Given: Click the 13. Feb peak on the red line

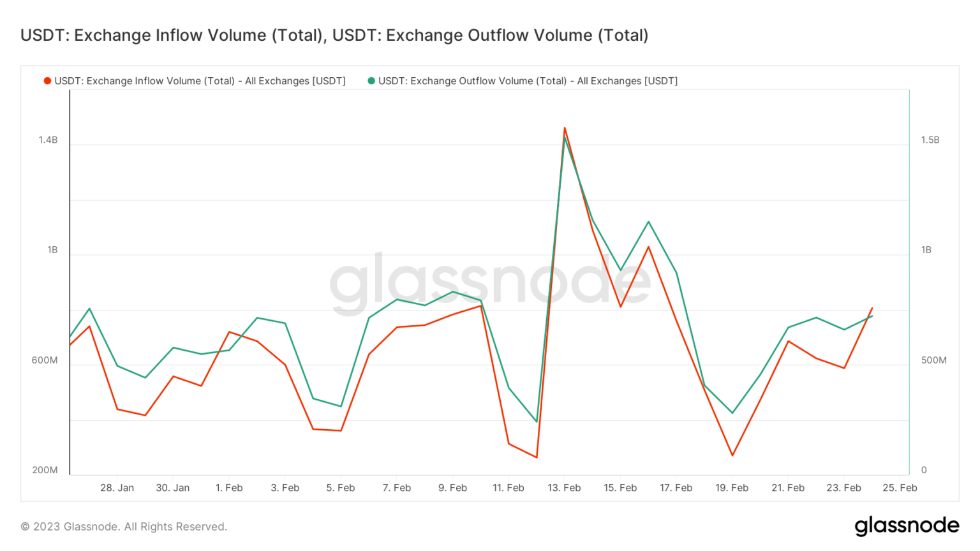Looking at the screenshot, I should pyautogui.click(x=565, y=128).
